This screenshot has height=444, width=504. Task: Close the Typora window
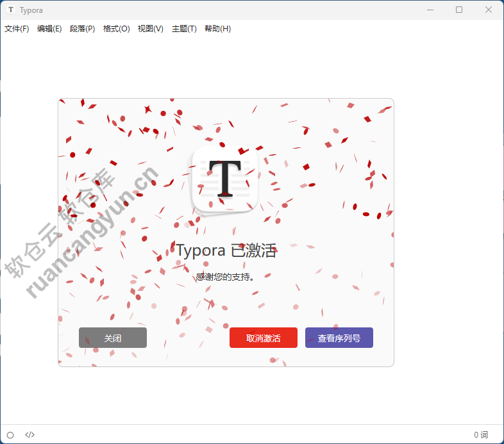489,10
